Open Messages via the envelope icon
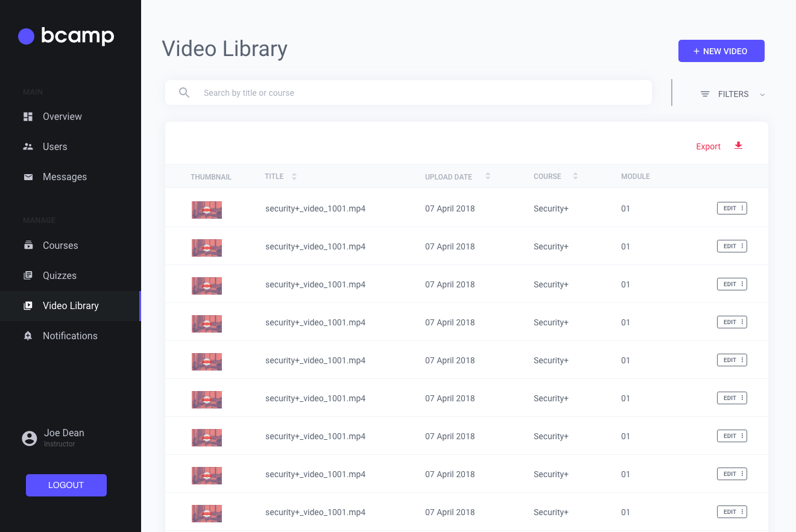Image resolution: width=796 pixels, height=532 pixels. (x=28, y=177)
